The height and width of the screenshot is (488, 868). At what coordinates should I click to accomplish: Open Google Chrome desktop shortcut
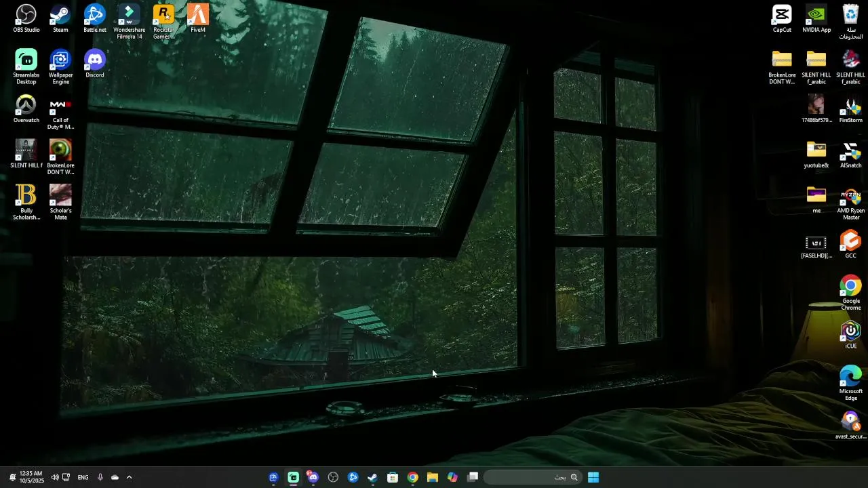point(851,292)
